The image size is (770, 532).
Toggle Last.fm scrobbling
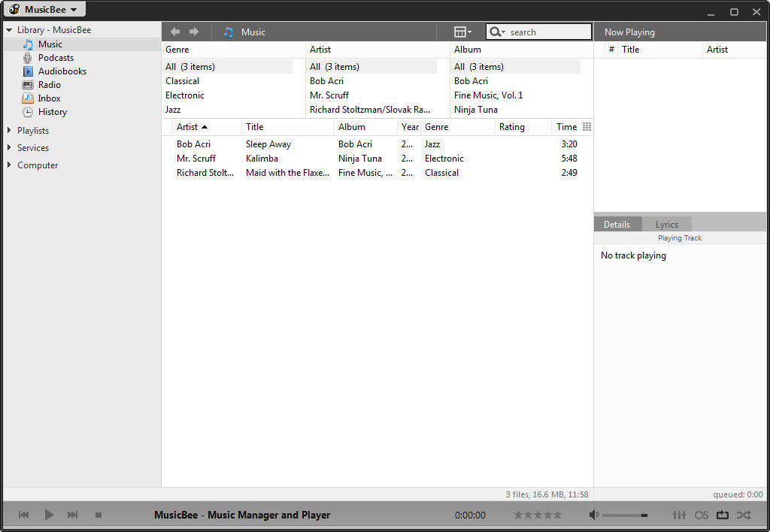[x=702, y=515]
